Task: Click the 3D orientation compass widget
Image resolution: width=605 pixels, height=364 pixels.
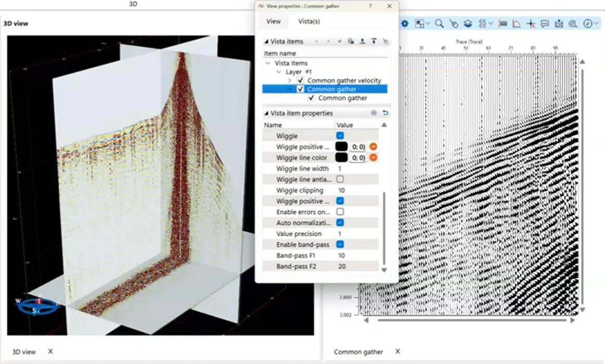Action: click(37, 306)
